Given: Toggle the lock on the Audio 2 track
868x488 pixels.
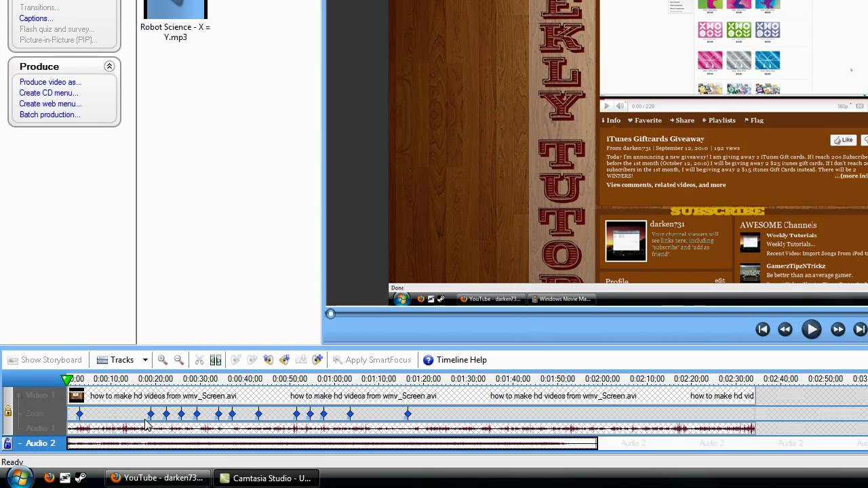Looking at the screenshot, I should (7, 443).
